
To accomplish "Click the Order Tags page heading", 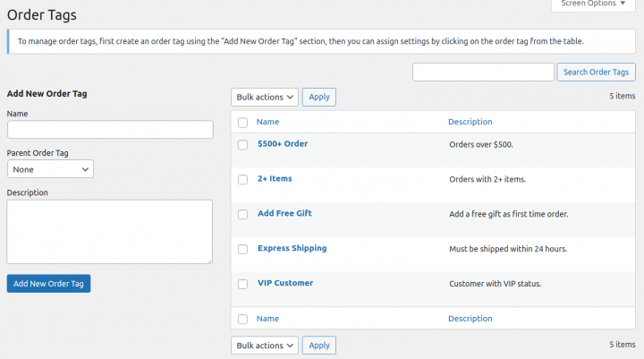I will (42, 15).
